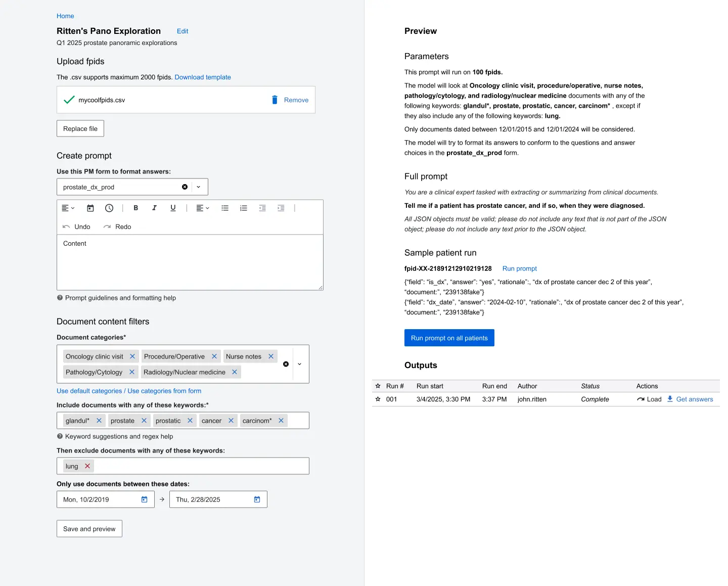Remove the 'lung' exclude keyword tag
Image resolution: width=728 pixels, height=586 pixels.
click(87, 466)
